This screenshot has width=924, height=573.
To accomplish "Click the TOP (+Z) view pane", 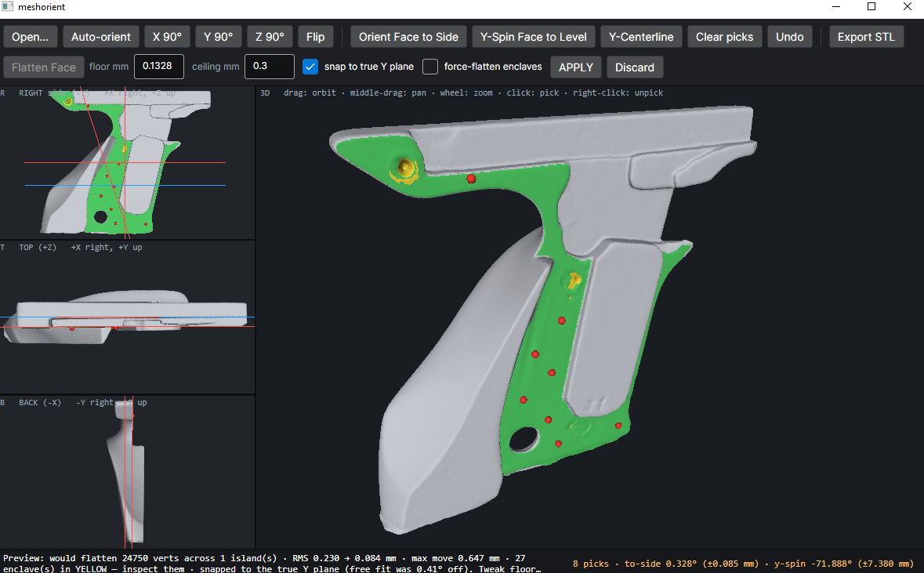I will click(x=127, y=317).
